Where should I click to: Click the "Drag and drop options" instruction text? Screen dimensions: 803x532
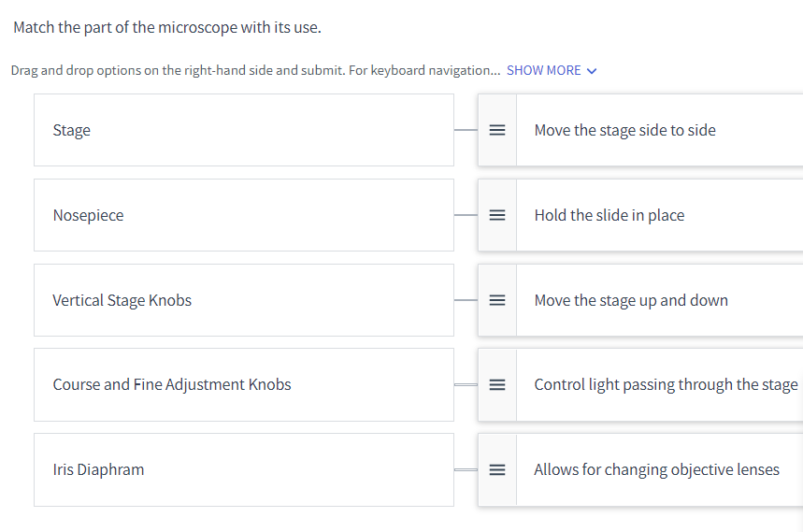click(x=252, y=70)
